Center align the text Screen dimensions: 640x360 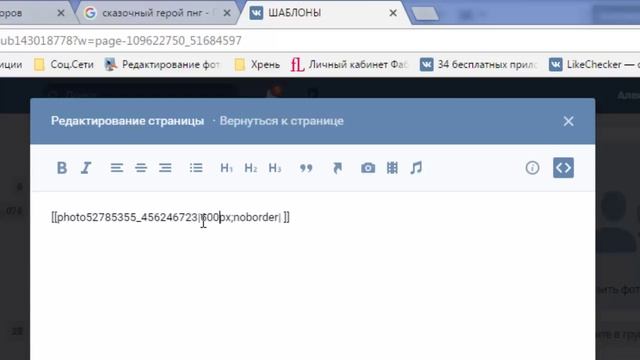pos(141,168)
